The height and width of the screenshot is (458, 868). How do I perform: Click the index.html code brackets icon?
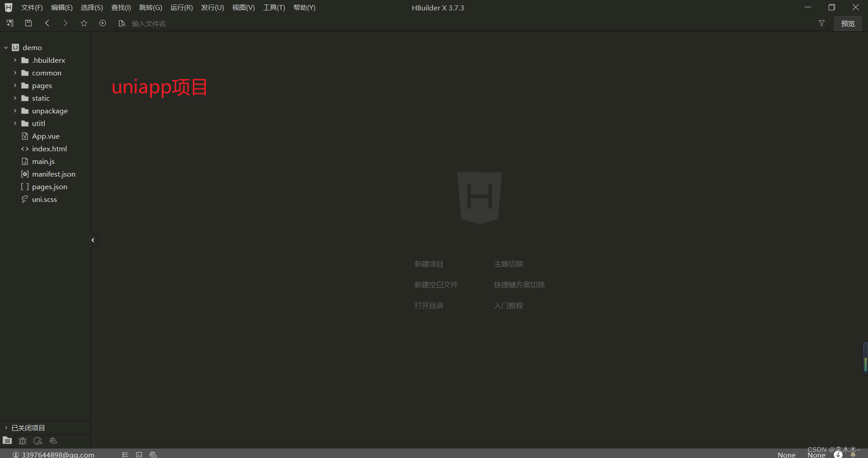[x=25, y=149]
